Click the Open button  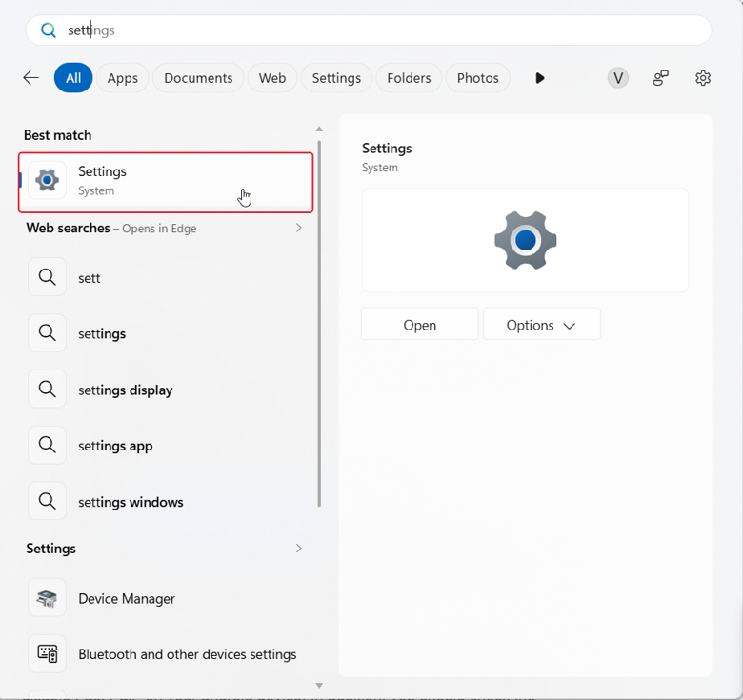pos(420,325)
